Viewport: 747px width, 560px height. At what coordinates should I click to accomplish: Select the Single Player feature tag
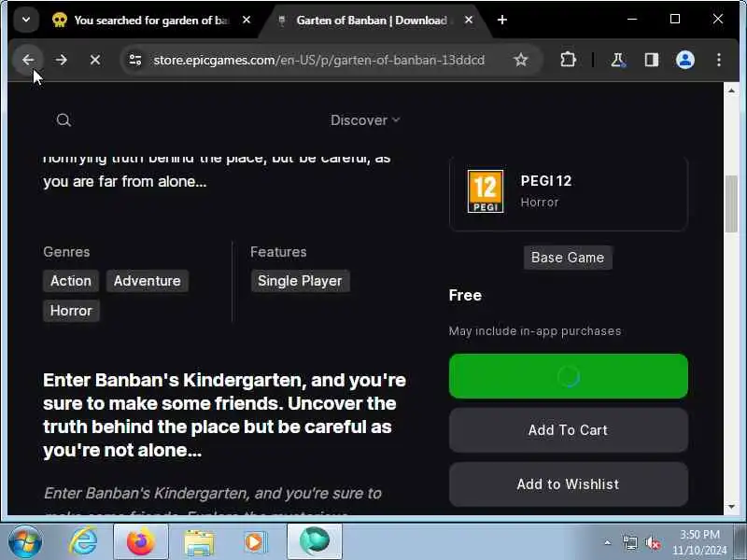tap(300, 281)
